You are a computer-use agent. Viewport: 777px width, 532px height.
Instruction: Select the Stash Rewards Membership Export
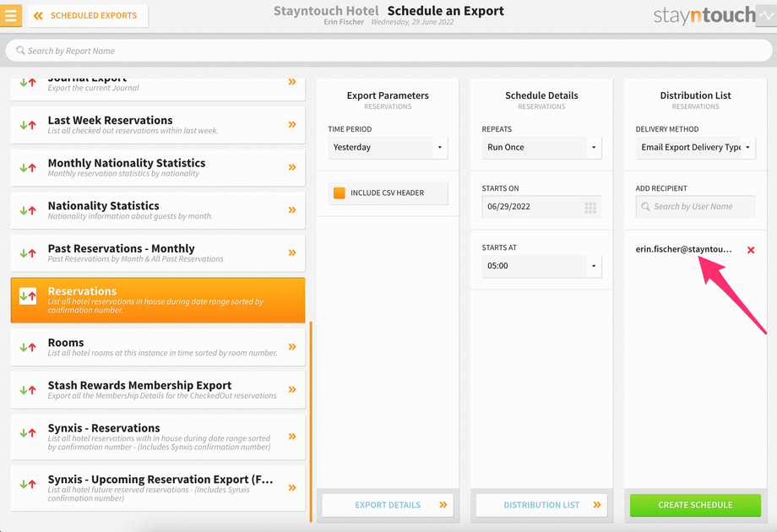point(158,390)
